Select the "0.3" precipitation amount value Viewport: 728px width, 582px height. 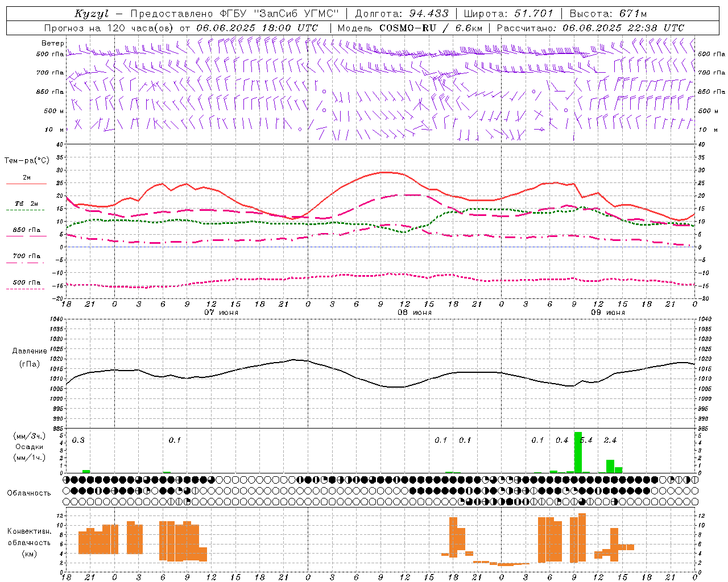click(78, 440)
